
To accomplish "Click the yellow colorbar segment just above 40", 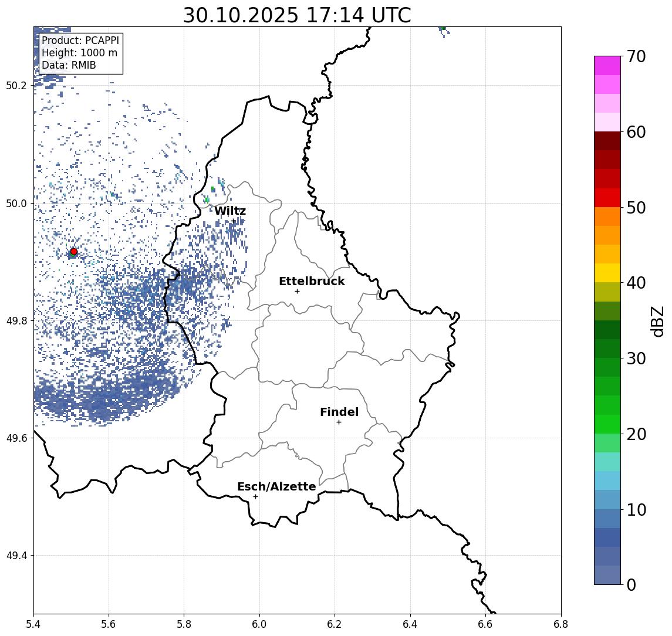I will [x=607, y=273].
